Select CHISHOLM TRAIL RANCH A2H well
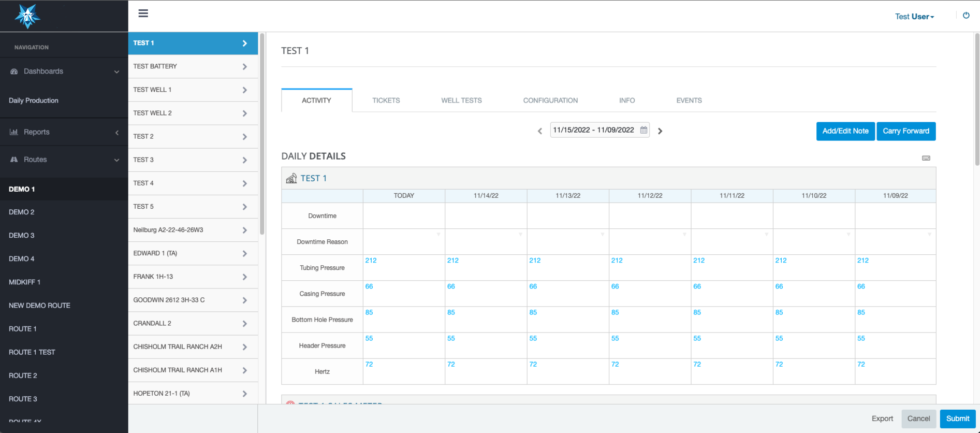980x433 pixels. 193,347
